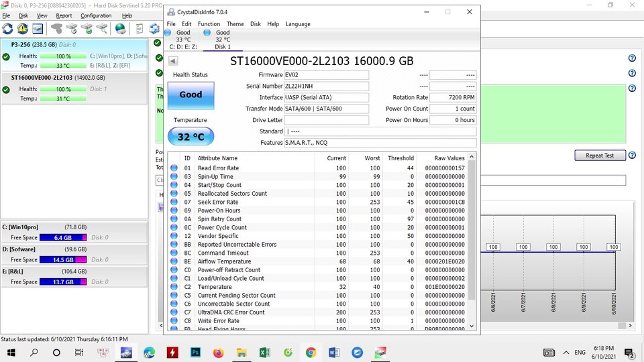Click the Spin-Up Time attribute row
The width and height of the screenshot is (644, 362).
[x=318, y=176]
